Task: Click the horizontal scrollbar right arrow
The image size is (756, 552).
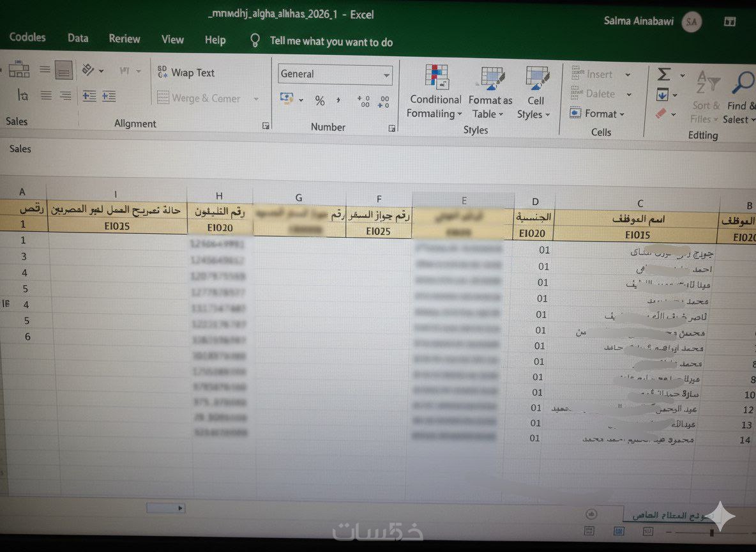Action: point(180,508)
